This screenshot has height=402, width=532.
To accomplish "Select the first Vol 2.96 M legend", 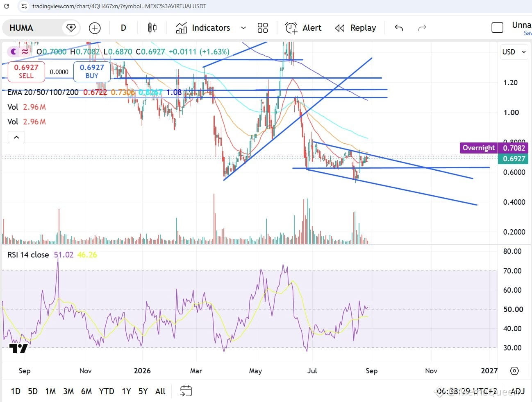I will (x=27, y=107).
